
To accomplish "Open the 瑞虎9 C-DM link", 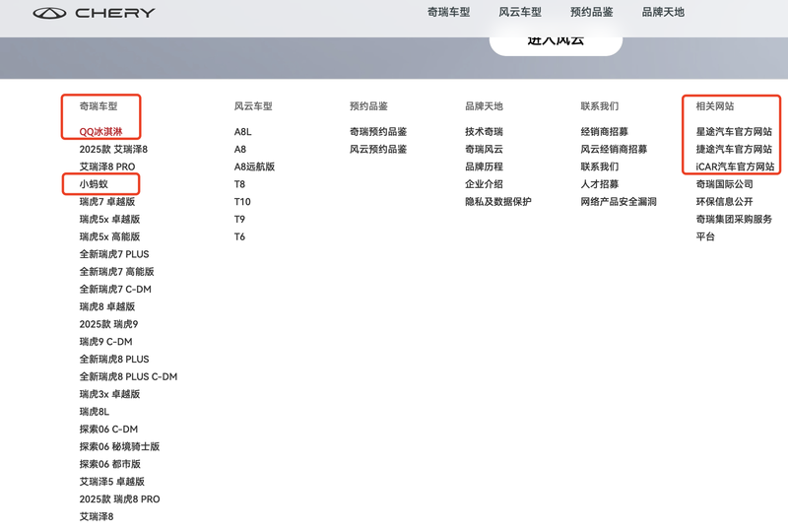I will [105, 342].
